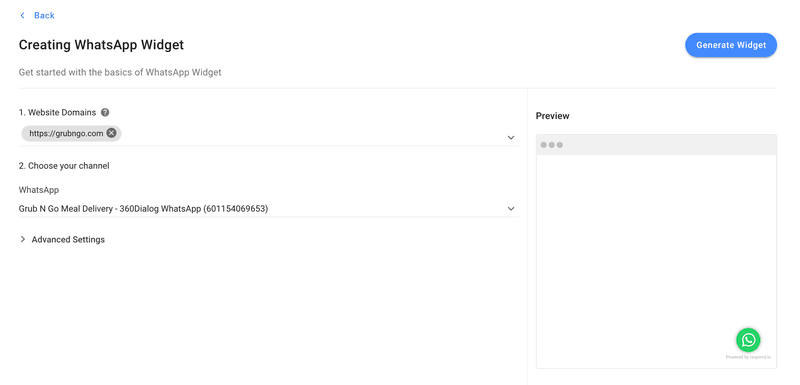Focus the empty Website Domains input area

click(312, 134)
